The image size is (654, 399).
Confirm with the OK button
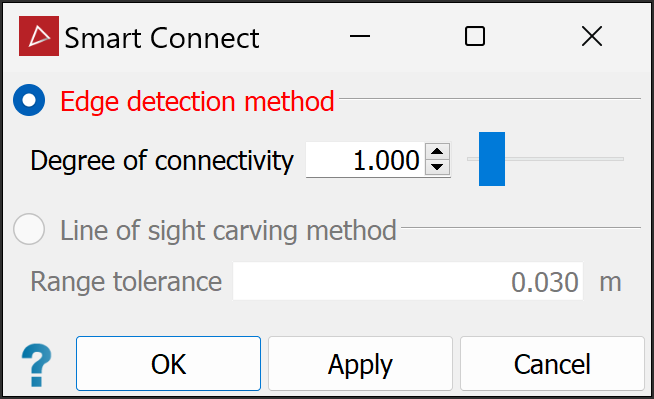pyautogui.click(x=169, y=364)
